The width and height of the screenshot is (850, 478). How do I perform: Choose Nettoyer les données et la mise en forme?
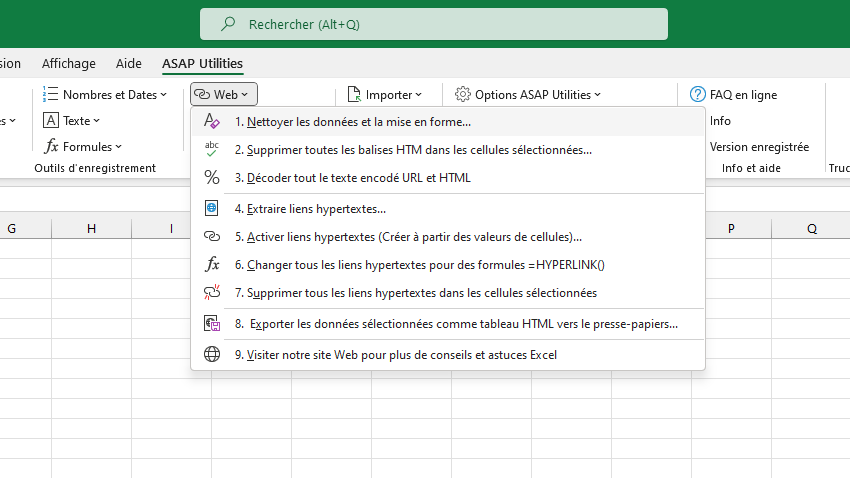click(448, 122)
